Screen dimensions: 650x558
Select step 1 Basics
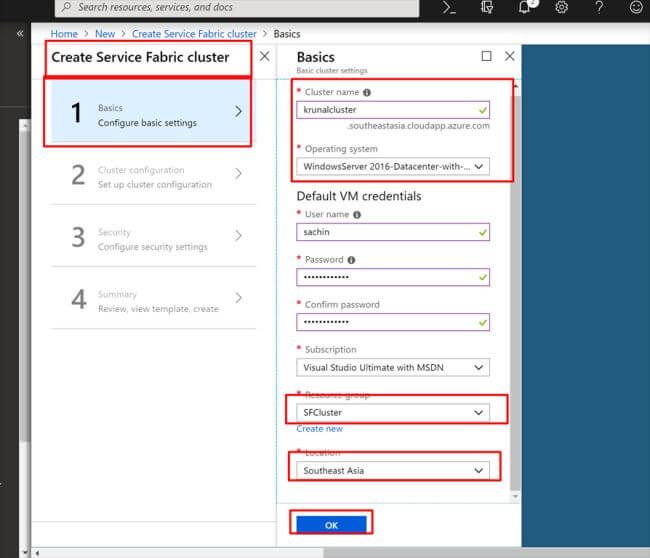pos(152,112)
